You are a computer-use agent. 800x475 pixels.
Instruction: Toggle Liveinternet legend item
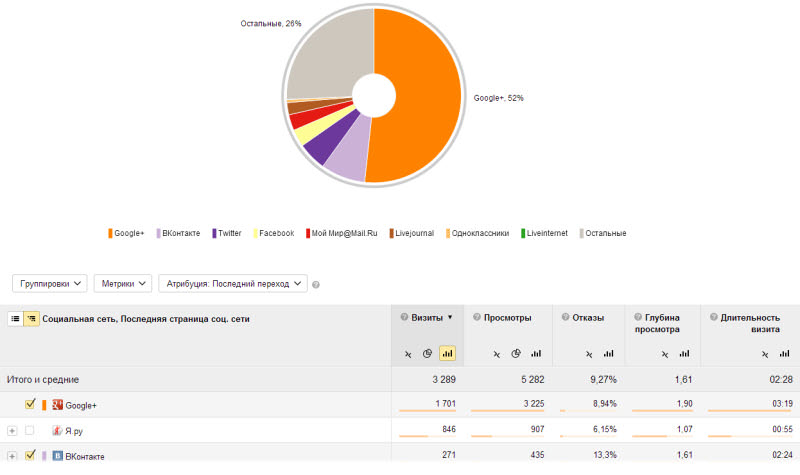coord(544,233)
